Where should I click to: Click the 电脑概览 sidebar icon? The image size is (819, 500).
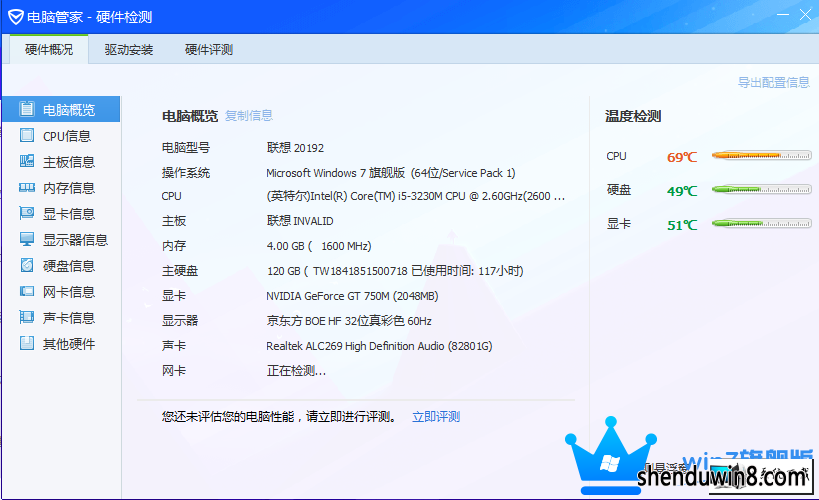27,109
